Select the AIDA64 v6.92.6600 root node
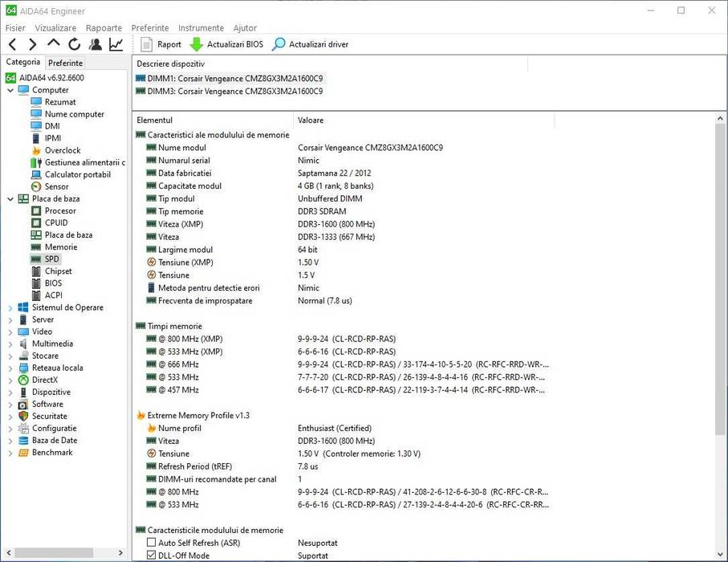The image size is (728, 562). pos(45,78)
